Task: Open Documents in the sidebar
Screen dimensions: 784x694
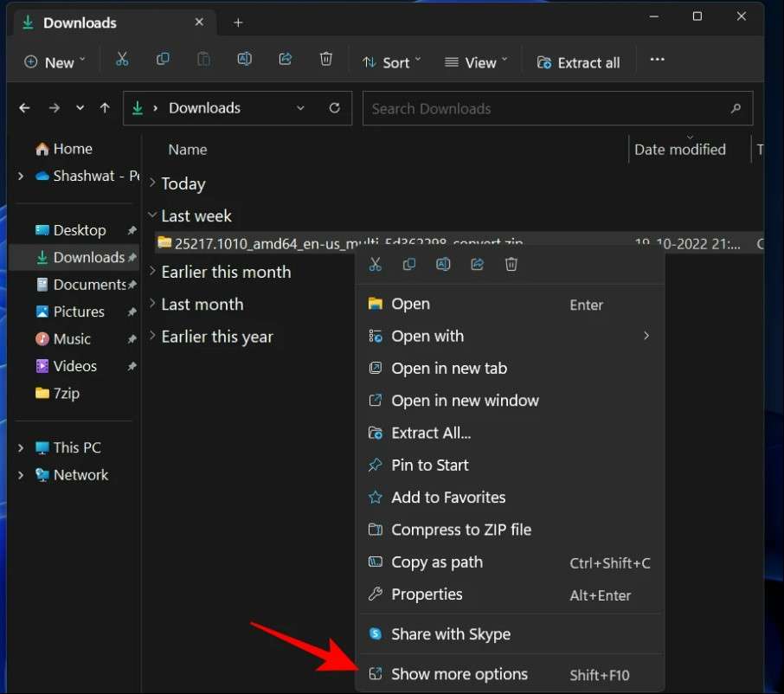Action: click(83, 285)
